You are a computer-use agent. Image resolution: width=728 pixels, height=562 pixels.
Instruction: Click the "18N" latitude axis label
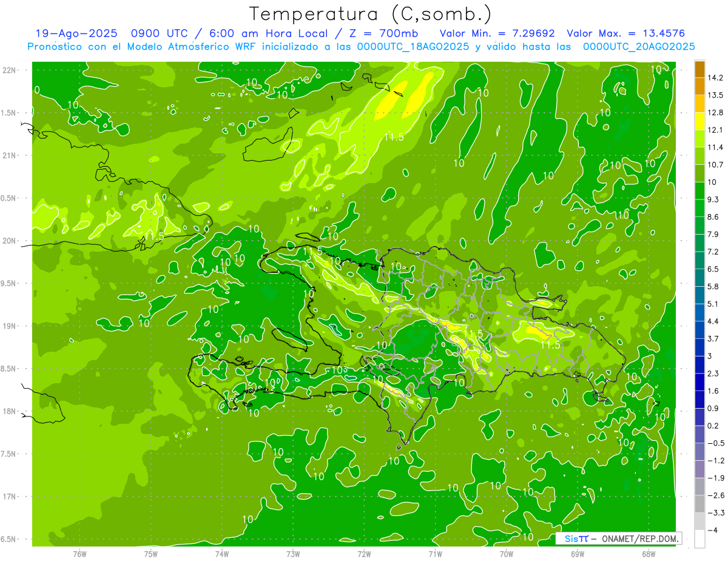(9, 411)
